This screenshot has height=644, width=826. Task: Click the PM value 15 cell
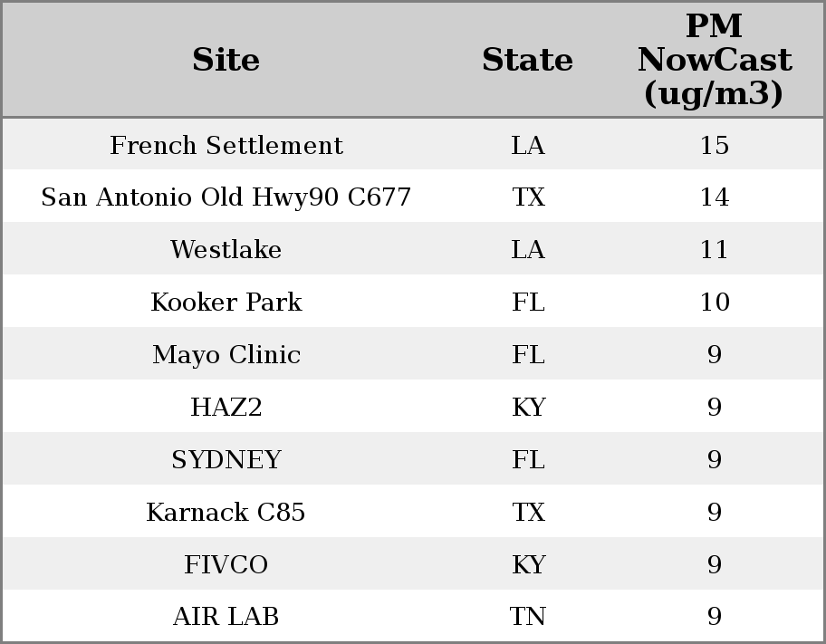coord(714,146)
